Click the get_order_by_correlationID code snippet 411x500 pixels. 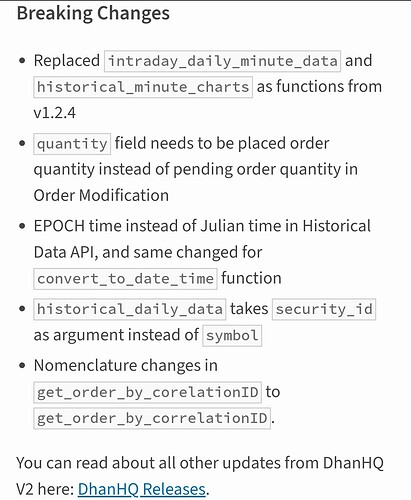152,418
